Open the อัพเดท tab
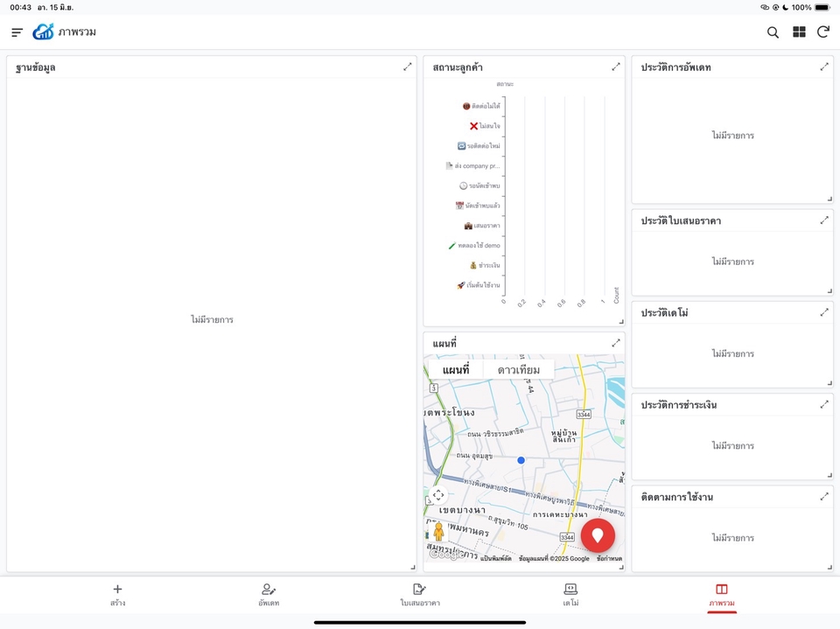This screenshot has width=840, height=629. [269, 595]
